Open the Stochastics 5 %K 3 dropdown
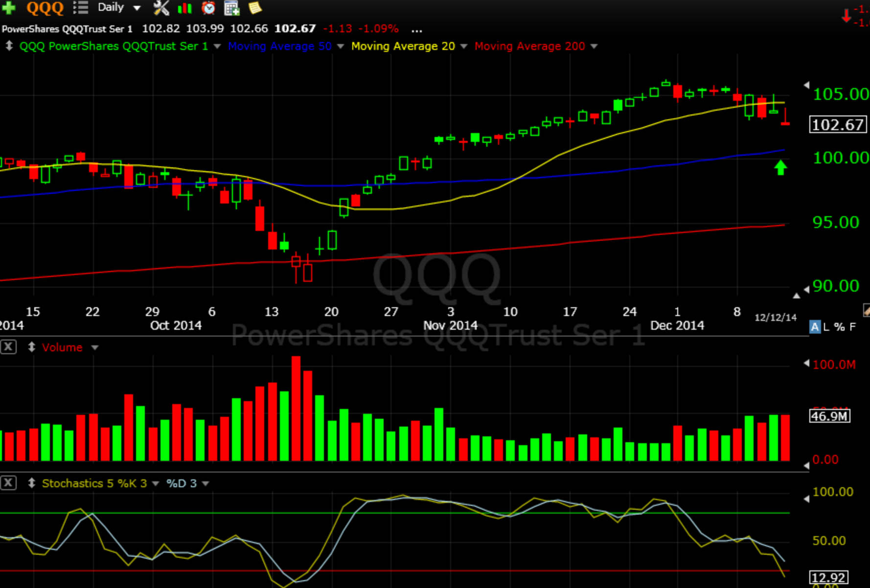The image size is (870, 588). click(156, 484)
